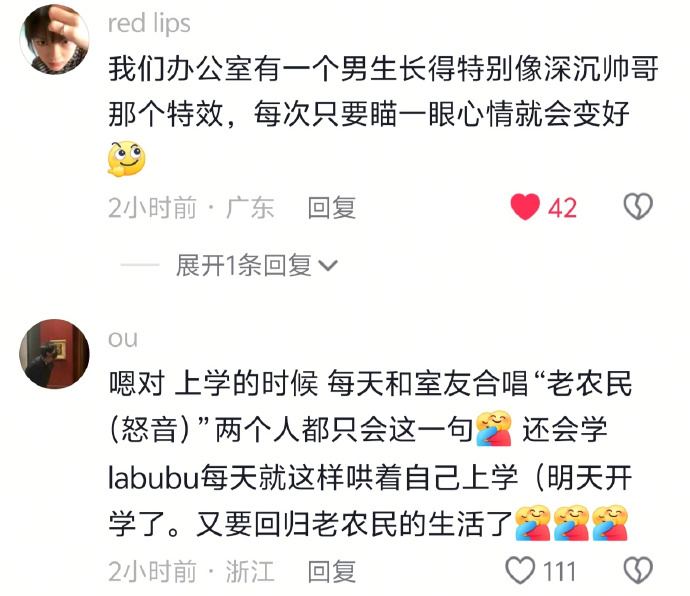This screenshot has height=596, width=690.
Task: Click chevron arrow beside 展开1条回复
Action: (x=328, y=266)
